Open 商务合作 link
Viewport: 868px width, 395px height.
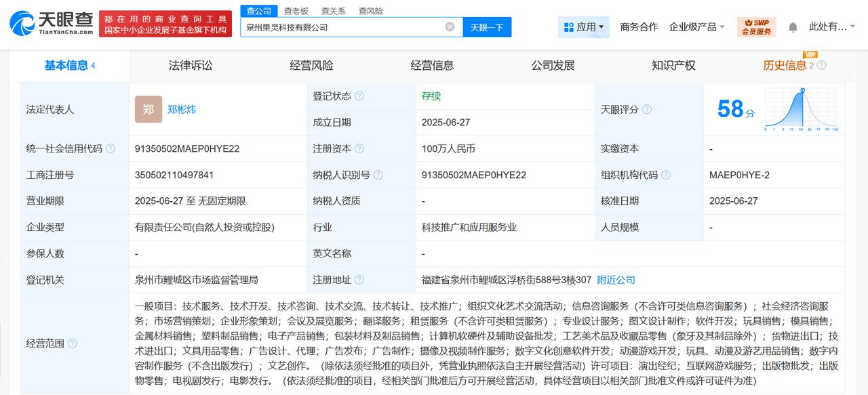pos(639,27)
